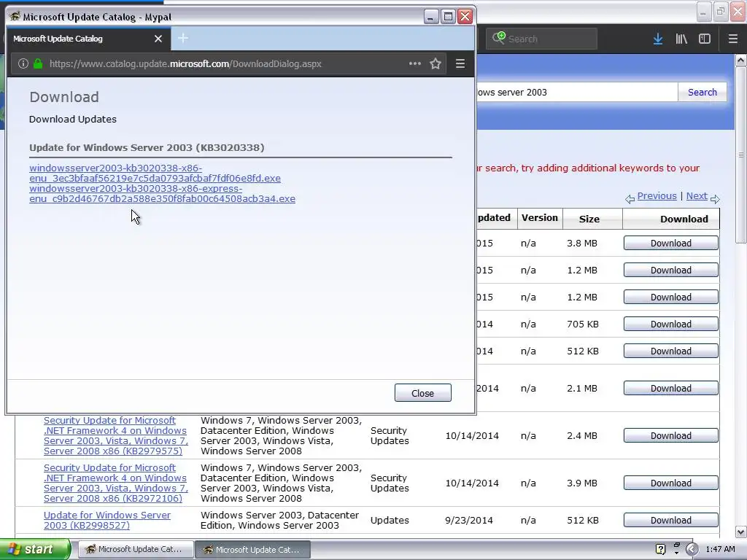The image size is (747, 560).
Task: Switch to second Microsoft Update Cat taskbar item
Action: [x=253, y=550]
